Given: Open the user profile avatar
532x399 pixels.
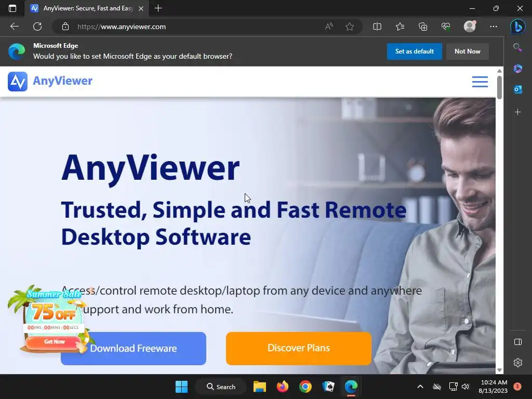Looking at the screenshot, I should click(x=470, y=26).
